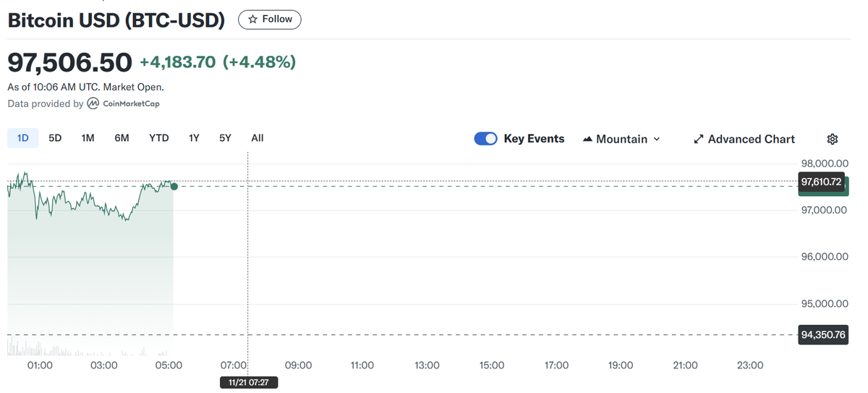The height and width of the screenshot is (393, 868).
Task: Click the 97,610.72 price label
Action: pos(822,182)
